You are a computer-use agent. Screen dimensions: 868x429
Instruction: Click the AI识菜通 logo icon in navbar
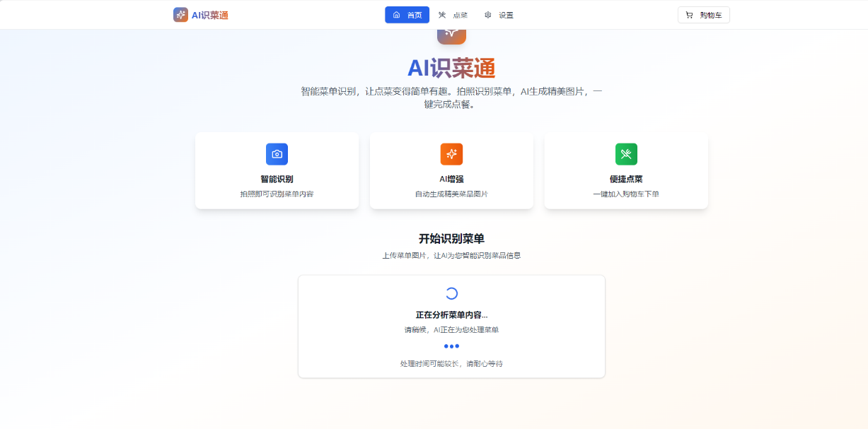click(x=180, y=15)
